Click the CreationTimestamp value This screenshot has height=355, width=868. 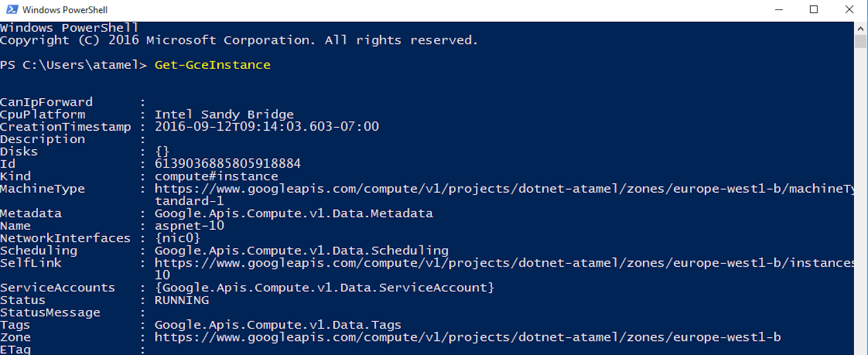click(267, 126)
